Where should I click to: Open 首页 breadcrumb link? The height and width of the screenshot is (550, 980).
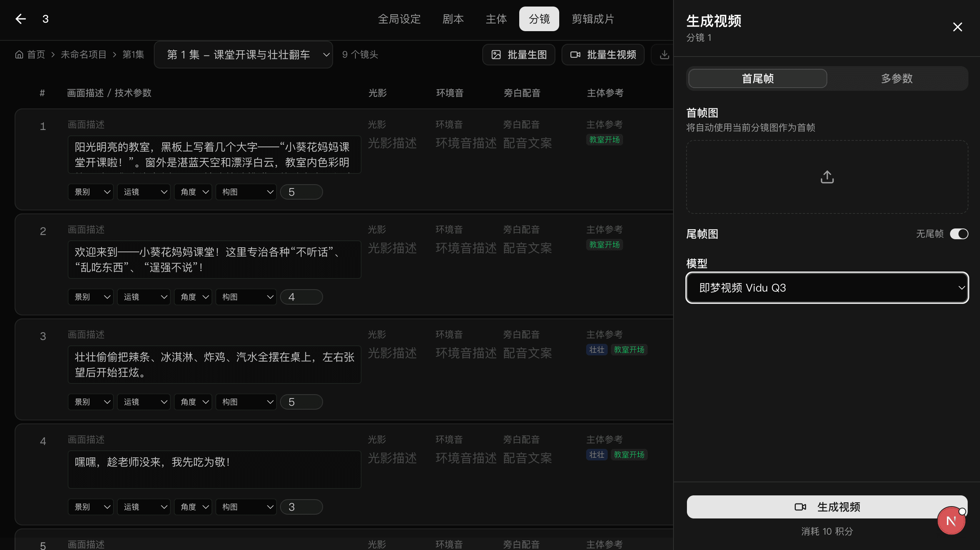pyautogui.click(x=36, y=55)
